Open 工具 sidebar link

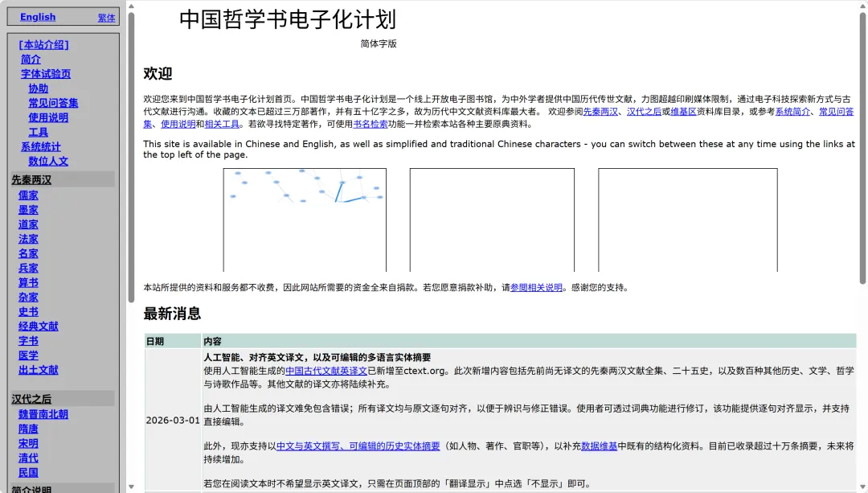[39, 133]
